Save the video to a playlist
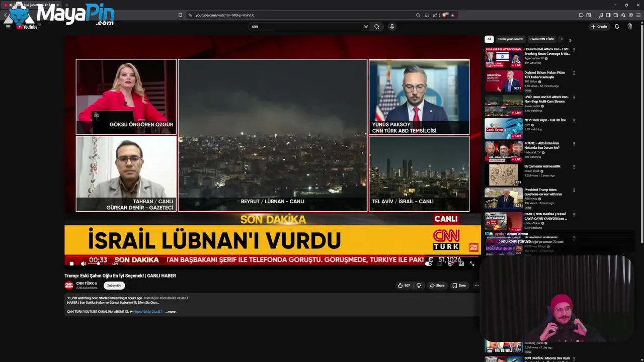The width and height of the screenshot is (644, 362). coord(459,286)
